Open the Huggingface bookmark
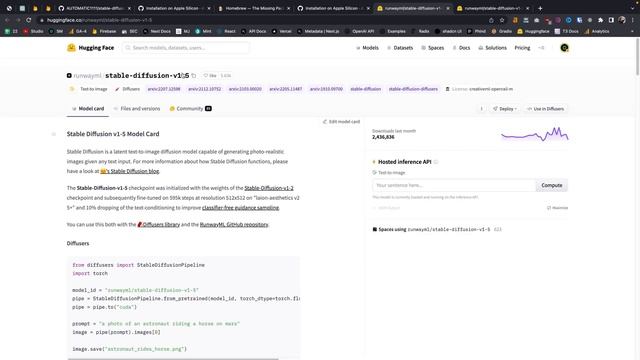 533,31
